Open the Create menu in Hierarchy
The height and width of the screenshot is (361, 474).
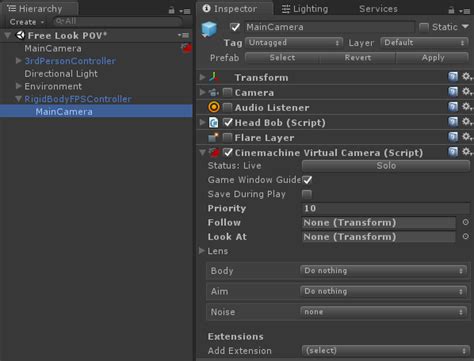pos(27,22)
